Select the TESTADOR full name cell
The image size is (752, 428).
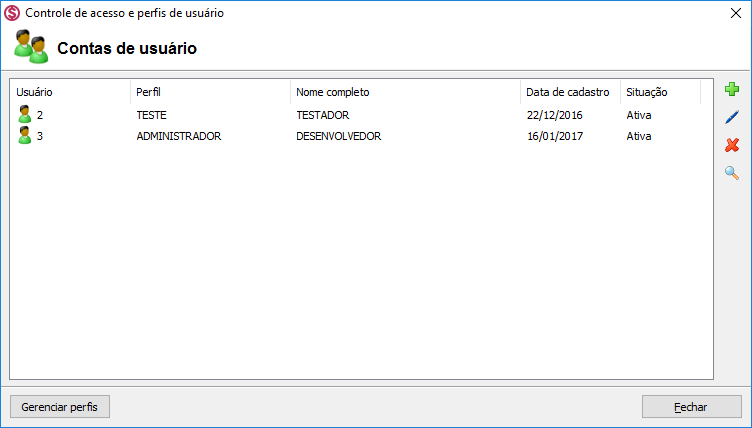[323, 115]
